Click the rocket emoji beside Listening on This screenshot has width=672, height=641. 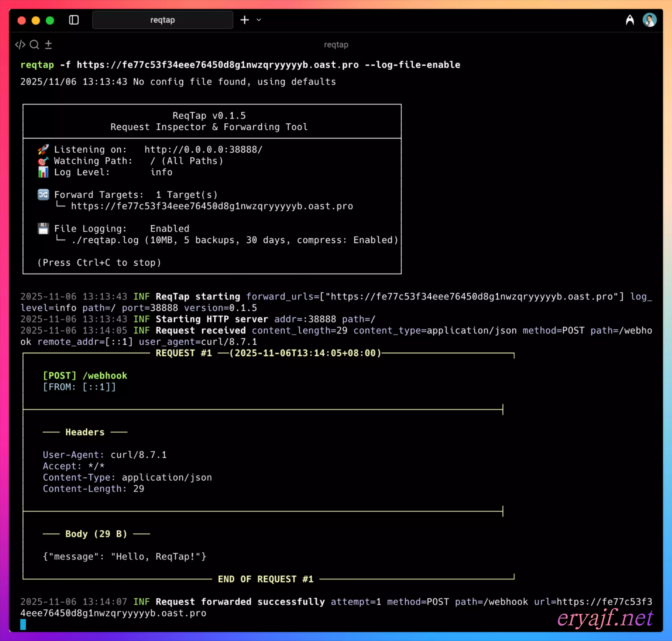pyautogui.click(x=43, y=149)
